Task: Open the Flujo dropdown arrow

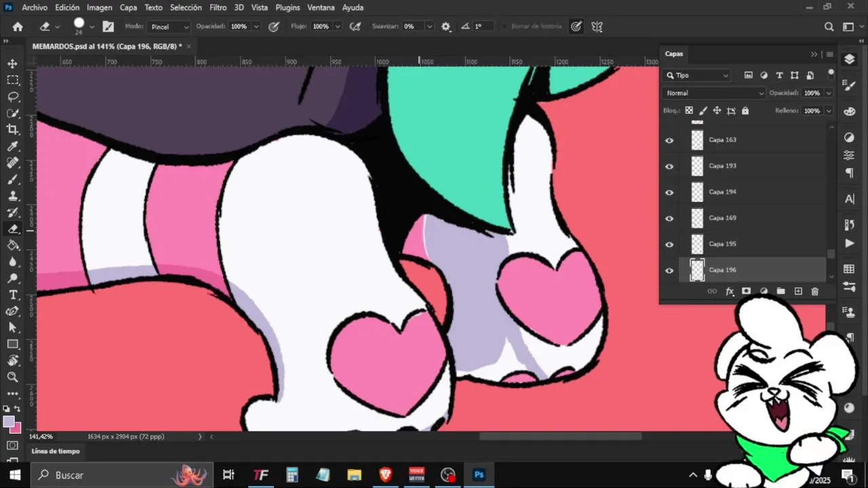Action: pyautogui.click(x=337, y=26)
